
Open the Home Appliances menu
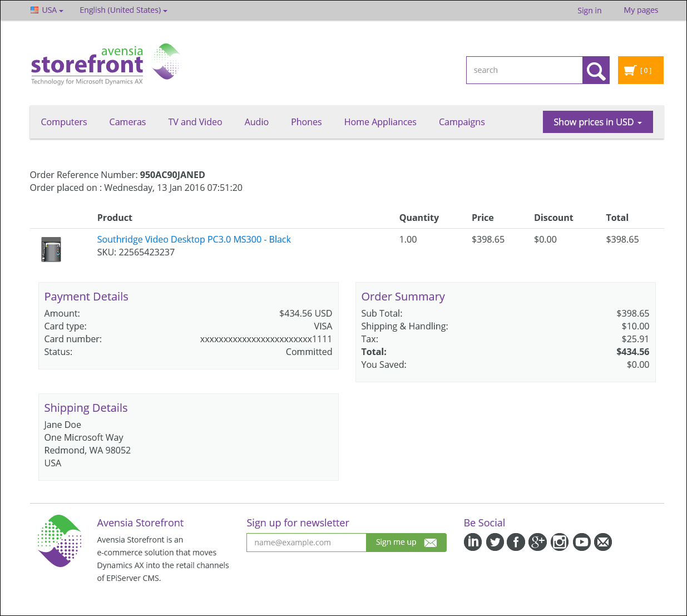380,122
